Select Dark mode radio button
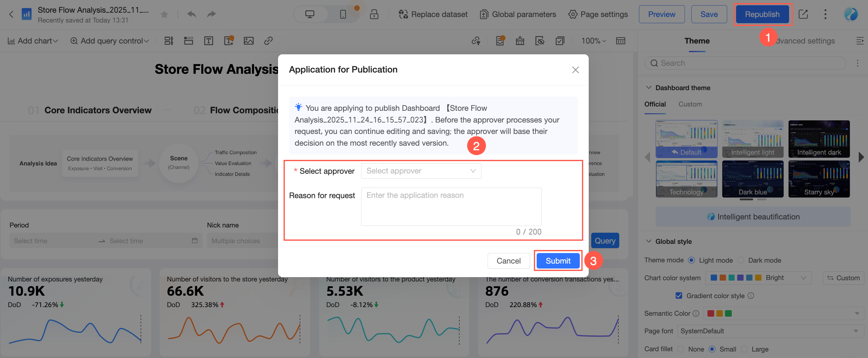Viewport: 868px width, 358px height. pyautogui.click(x=741, y=260)
